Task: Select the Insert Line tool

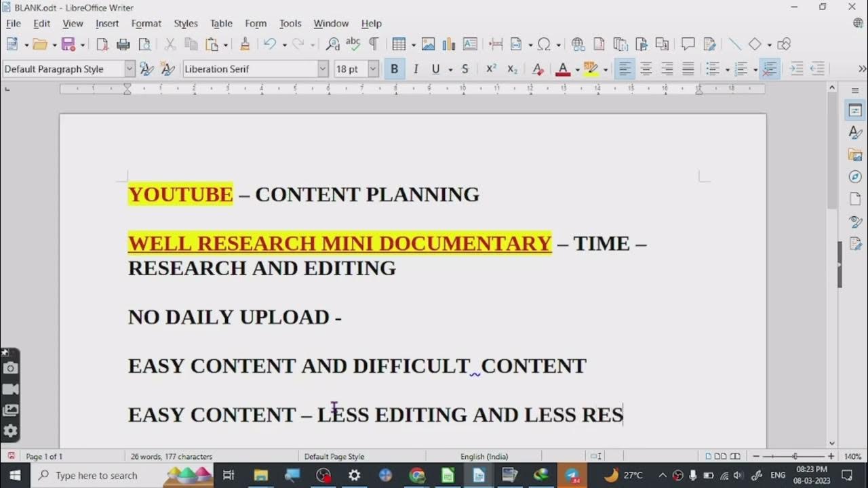Action: [734, 44]
